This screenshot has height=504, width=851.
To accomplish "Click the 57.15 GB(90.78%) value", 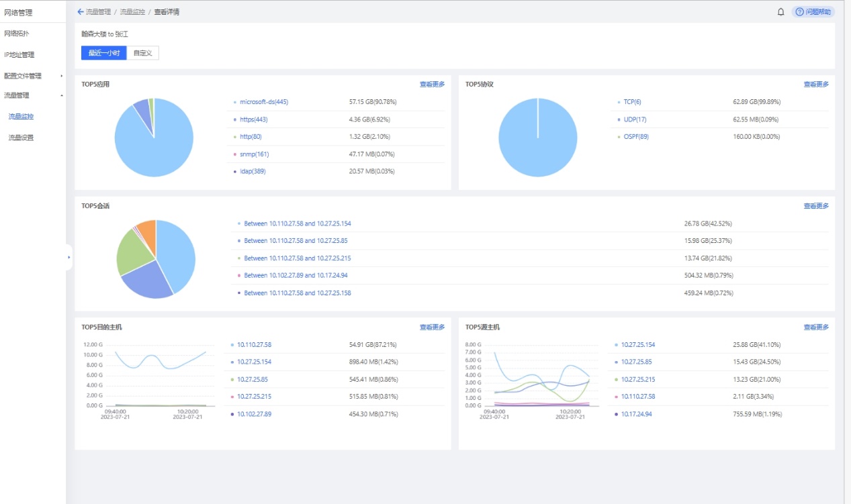I will (x=373, y=102).
